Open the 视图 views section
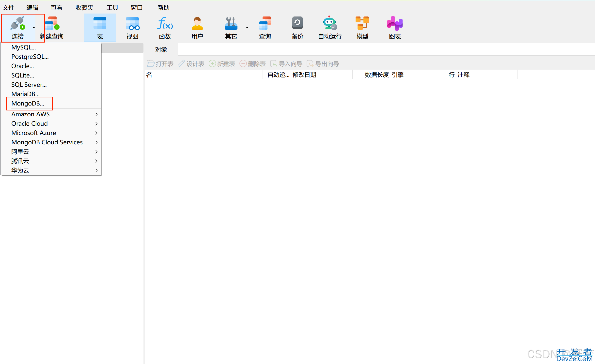The width and height of the screenshot is (595, 364). pyautogui.click(x=132, y=28)
